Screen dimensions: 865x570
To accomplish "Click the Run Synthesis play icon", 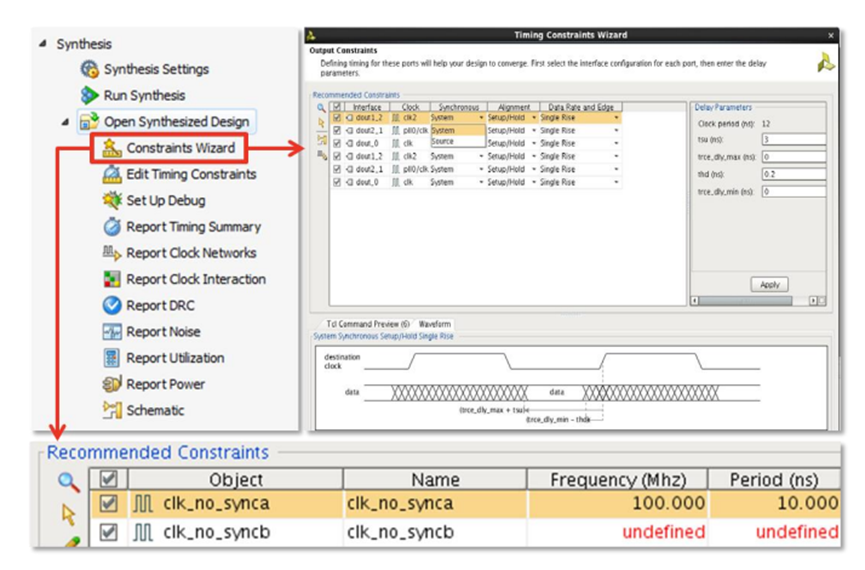I will [89, 96].
